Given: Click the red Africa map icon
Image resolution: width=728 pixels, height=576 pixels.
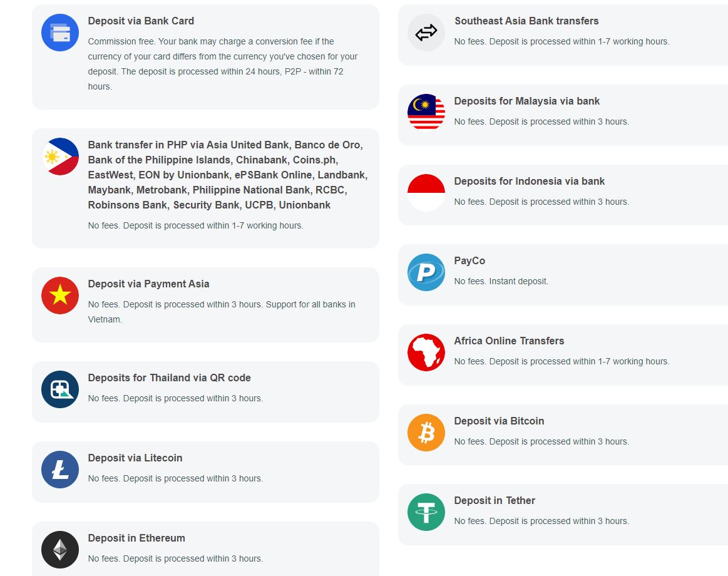Looking at the screenshot, I should (426, 352).
